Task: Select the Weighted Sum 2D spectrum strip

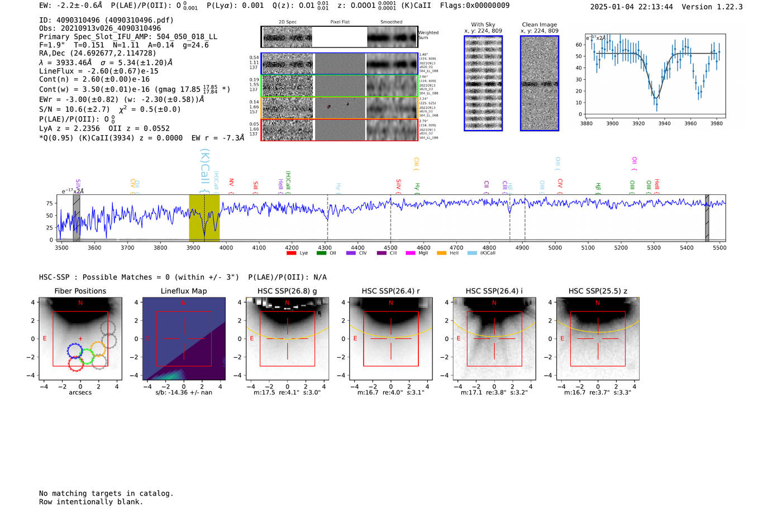Action: 339,37
